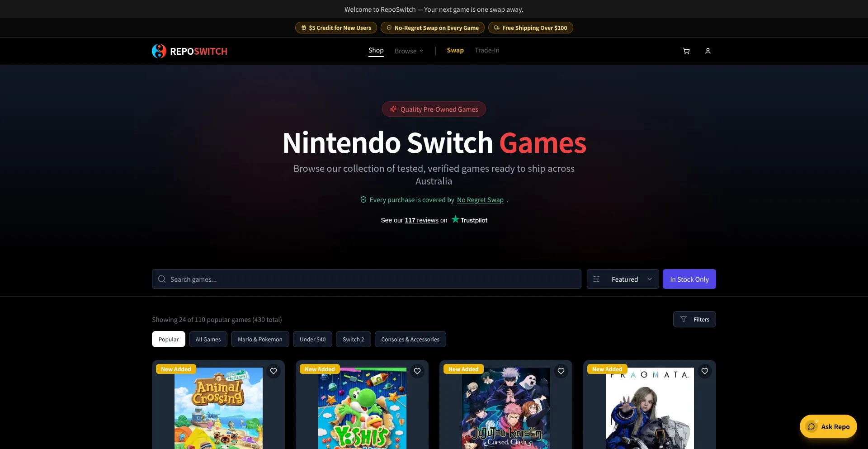This screenshot has height=449, width=868.
Task: Follow the No Regret Swap link
Action: pos(480,199)
